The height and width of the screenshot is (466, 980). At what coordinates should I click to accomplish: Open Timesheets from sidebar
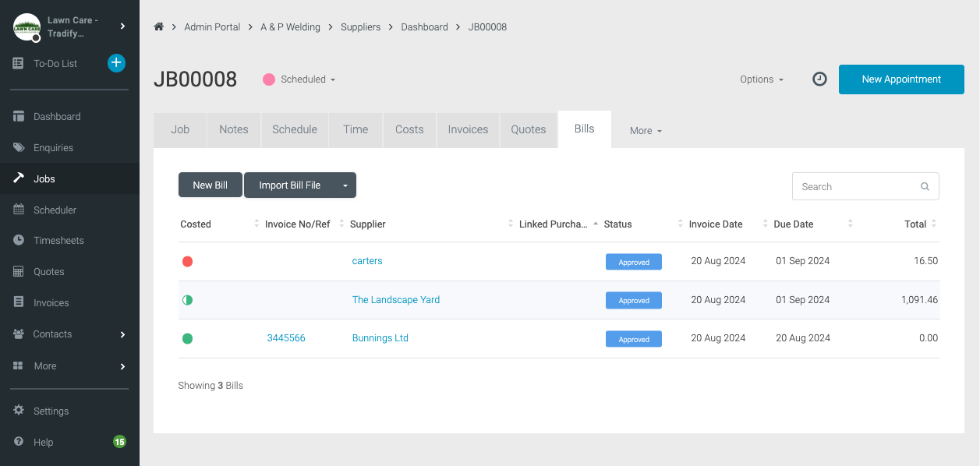tap(58, 241)
